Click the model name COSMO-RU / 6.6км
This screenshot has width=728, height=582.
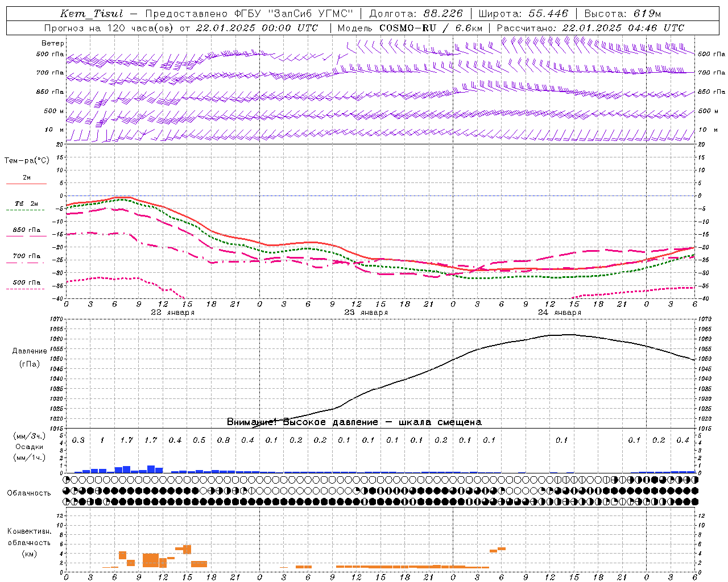coord(431,28)
